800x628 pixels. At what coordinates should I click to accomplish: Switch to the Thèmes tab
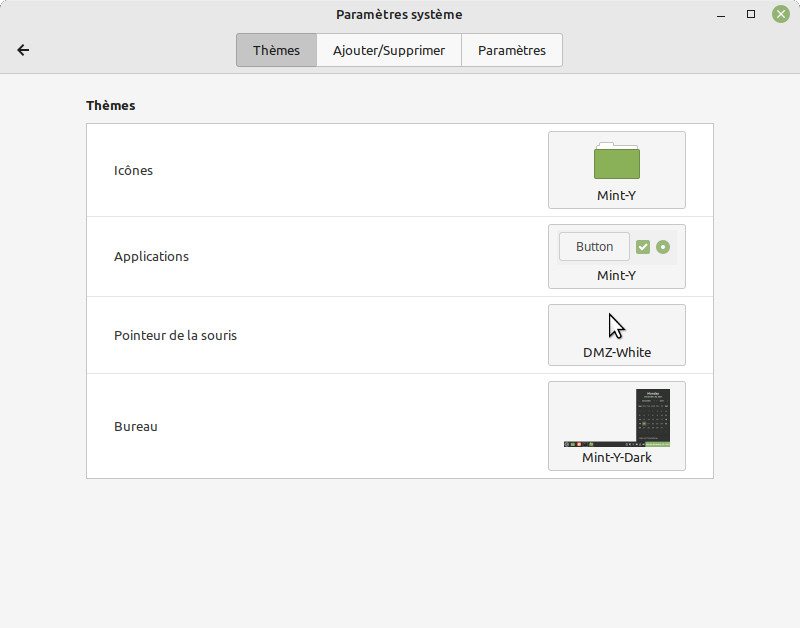click(x=277, y=50)
